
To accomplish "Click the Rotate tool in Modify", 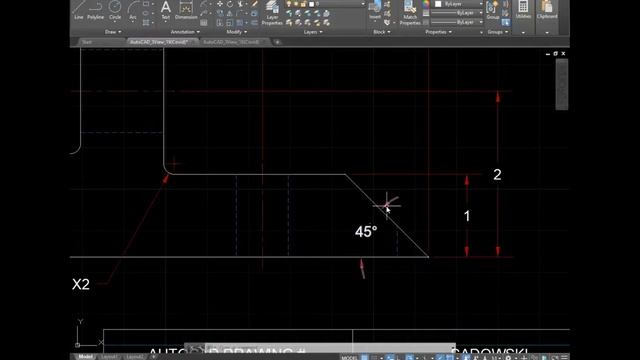I will 230,4.
